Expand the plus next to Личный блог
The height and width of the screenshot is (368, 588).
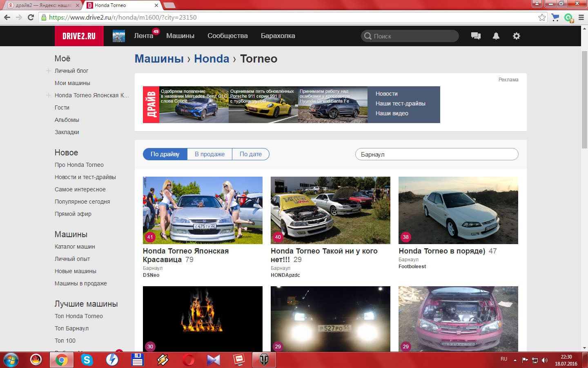coord(48,71)
